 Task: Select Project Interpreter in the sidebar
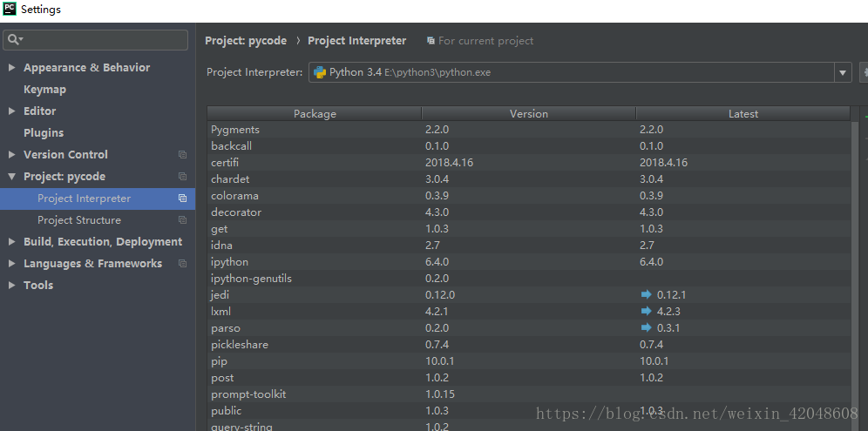(98, 199)
